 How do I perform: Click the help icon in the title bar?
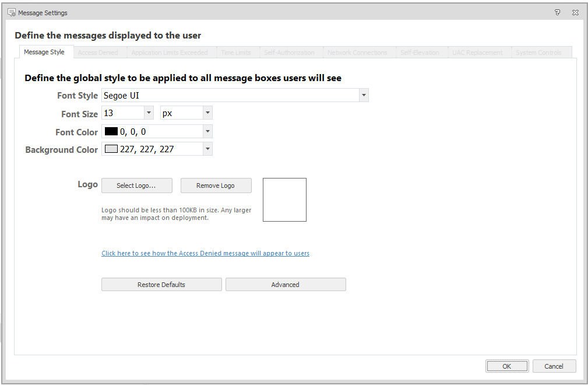(x=557, y=12)
